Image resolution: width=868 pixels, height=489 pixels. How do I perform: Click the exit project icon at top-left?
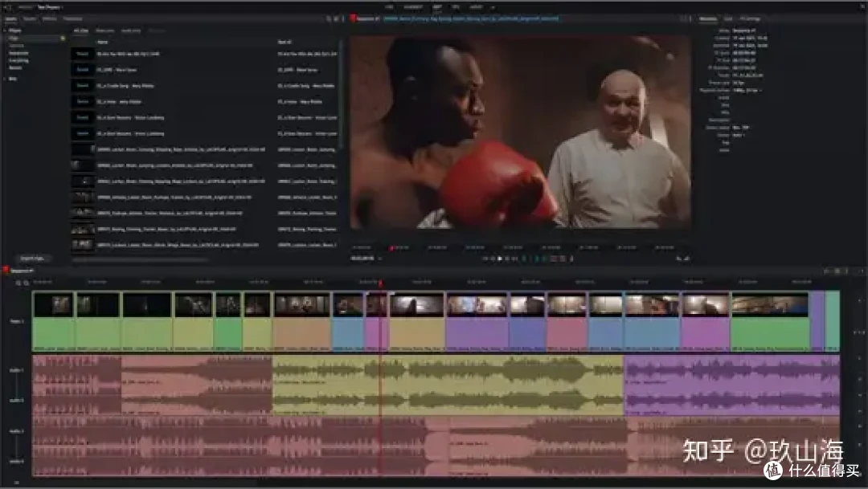(7, 6)
